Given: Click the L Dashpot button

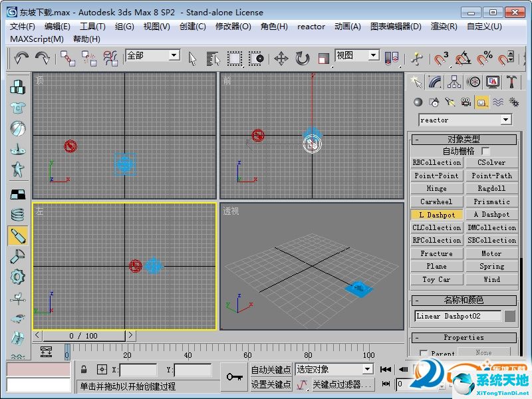Looking at the screenshot, I should [437, 215].
